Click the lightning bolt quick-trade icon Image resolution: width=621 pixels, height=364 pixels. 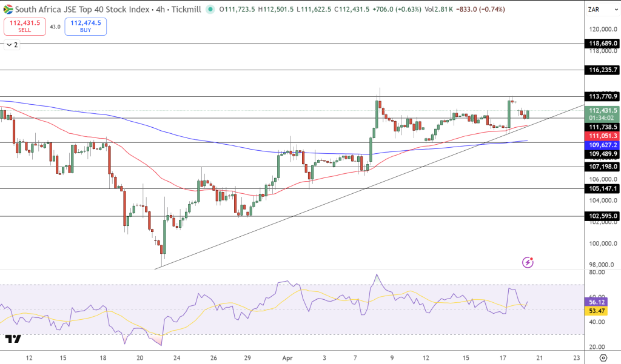(526, 262)
